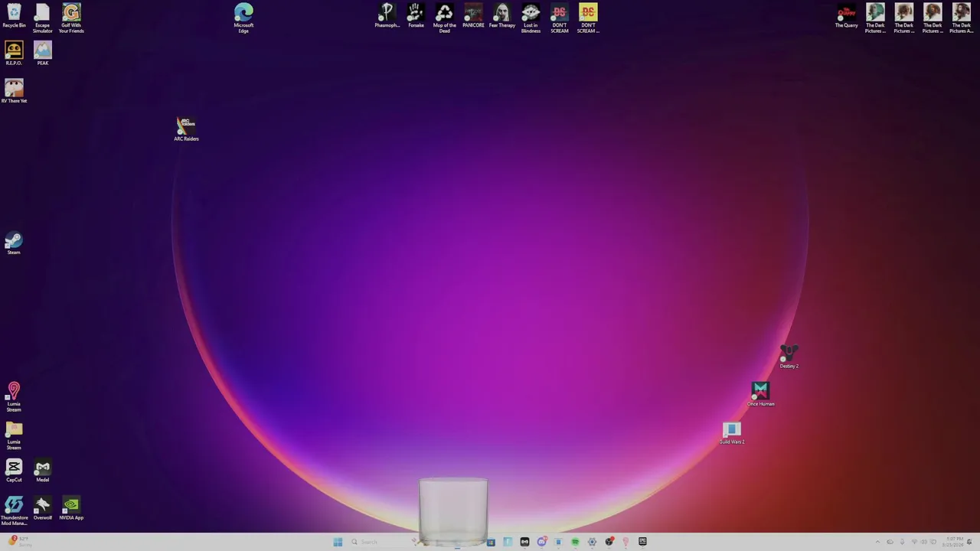Click the Fear Therapy desktop icon

502,16
